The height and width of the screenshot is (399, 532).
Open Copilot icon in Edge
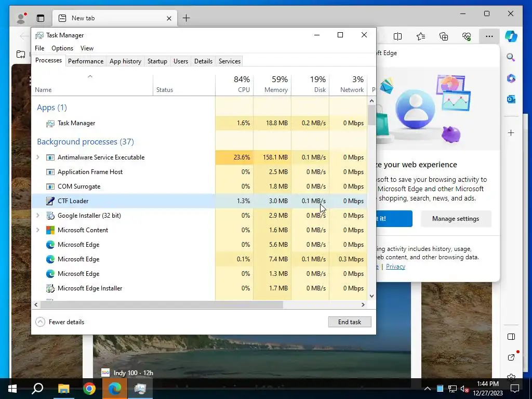(x=511, y=36)
